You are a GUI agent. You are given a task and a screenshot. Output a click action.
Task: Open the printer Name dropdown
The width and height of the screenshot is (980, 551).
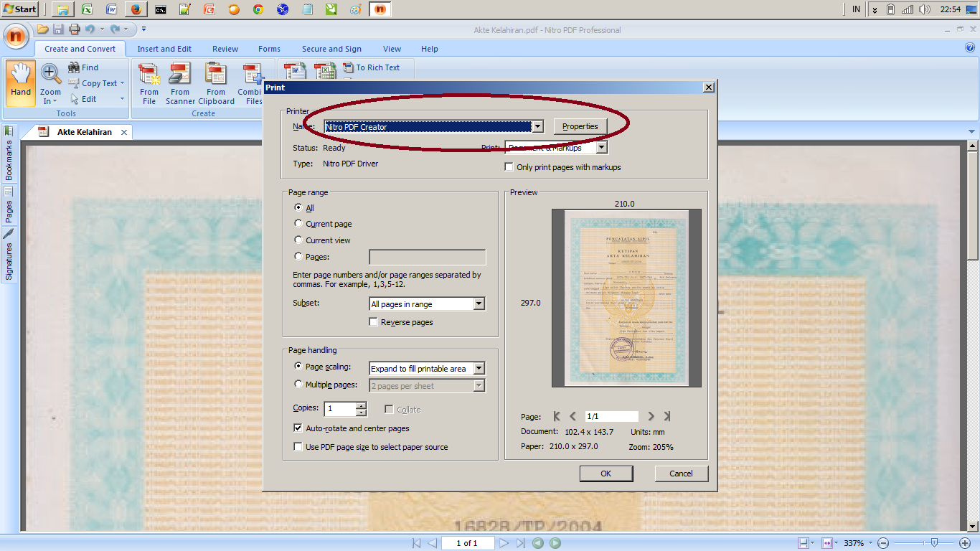[x=537, y=127]
